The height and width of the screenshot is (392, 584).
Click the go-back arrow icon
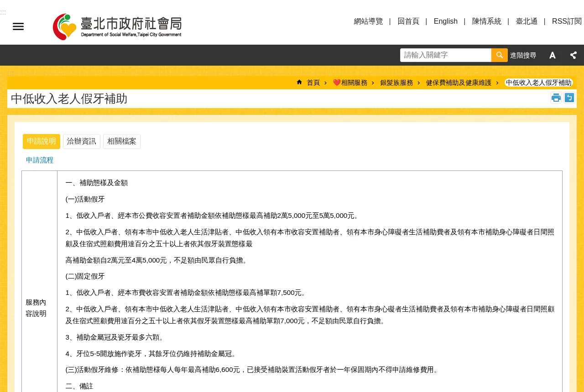[569, 98]
